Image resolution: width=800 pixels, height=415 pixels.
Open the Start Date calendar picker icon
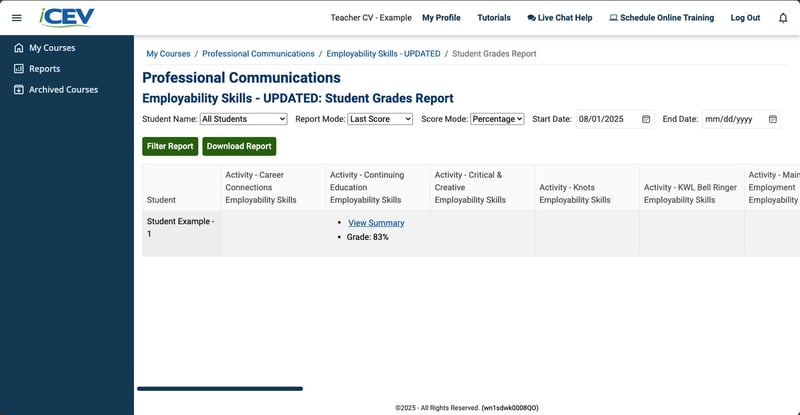coord(646,119)
